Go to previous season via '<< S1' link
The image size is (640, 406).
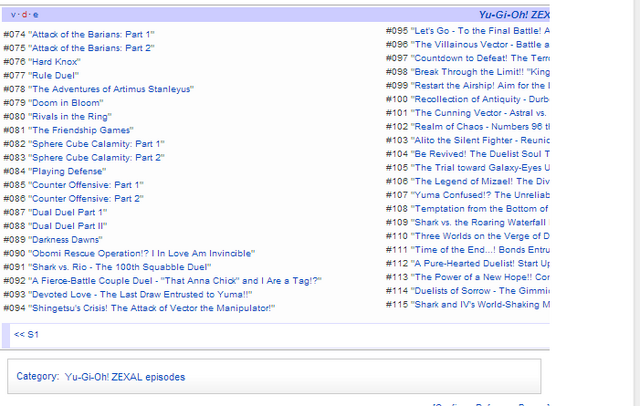[x=26, y=335]
